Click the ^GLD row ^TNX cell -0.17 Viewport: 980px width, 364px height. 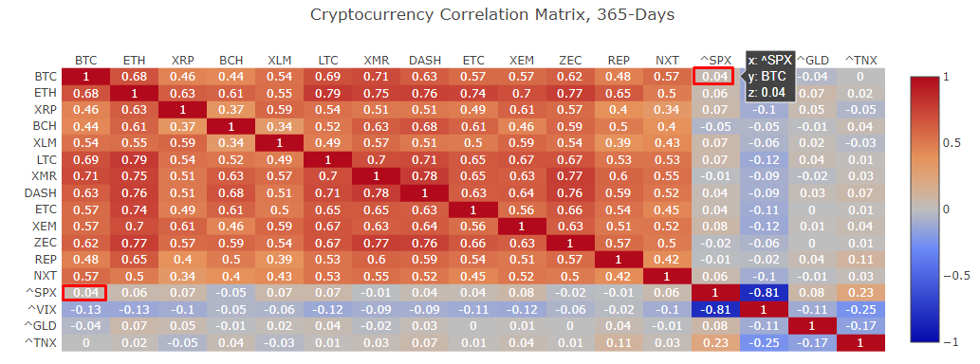point(861,325)
